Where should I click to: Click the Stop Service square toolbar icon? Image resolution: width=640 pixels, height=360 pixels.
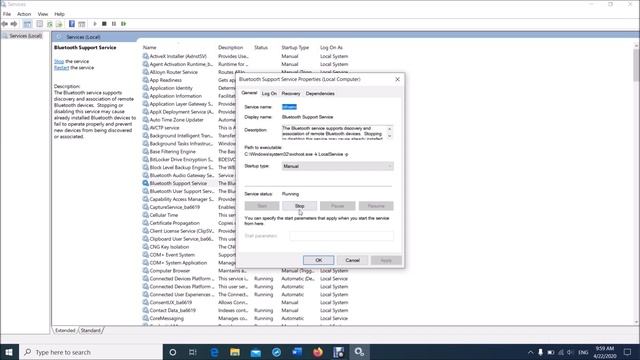pos(104,24)
